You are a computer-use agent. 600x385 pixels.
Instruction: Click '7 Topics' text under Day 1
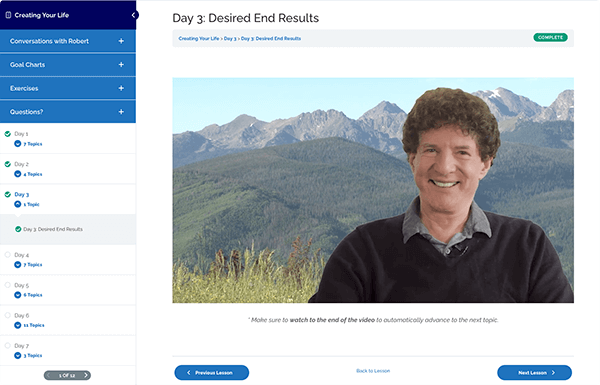pos(33,144)
